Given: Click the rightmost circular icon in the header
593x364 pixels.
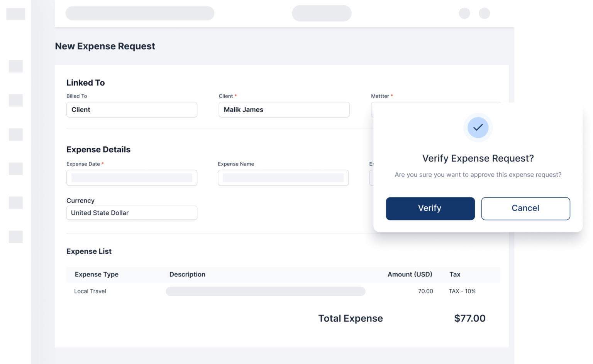Looking at the screenshot, I should (x=485, y=13).
